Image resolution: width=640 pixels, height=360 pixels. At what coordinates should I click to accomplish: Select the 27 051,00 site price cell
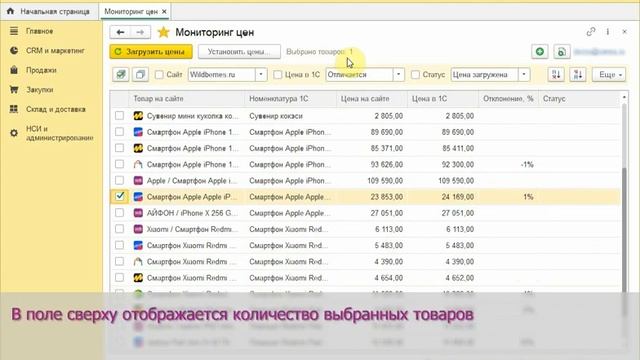[x=372, y=213]
